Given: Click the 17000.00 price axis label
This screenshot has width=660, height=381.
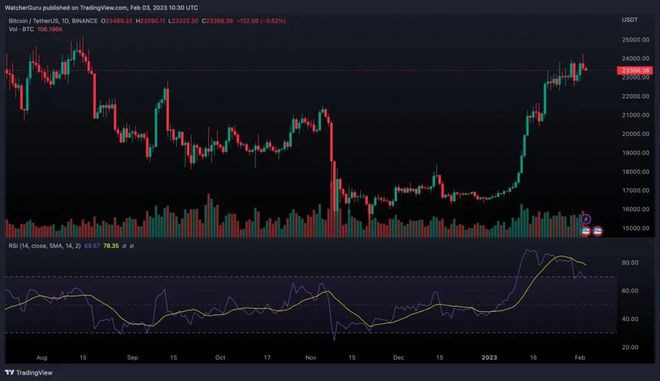Looking at the screenshot, I should coord(636,190).
